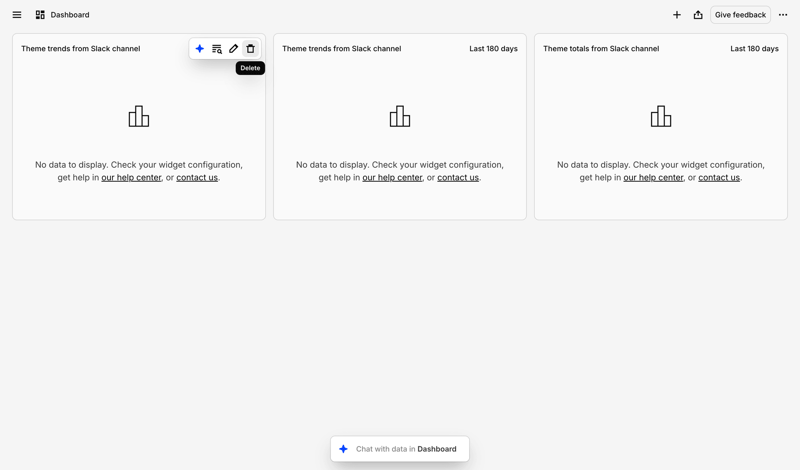Select the Theme totals from Slack channel title
800x470 pixels.
(601, 49)
